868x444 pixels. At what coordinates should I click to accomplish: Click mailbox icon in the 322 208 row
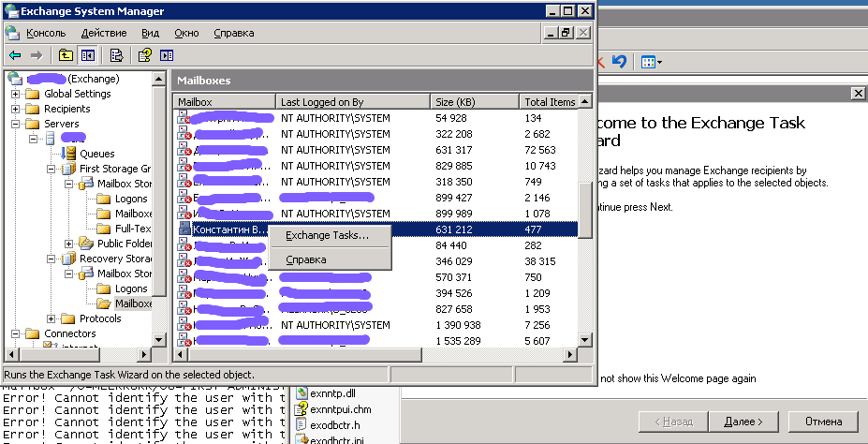(x=184, y=134)
